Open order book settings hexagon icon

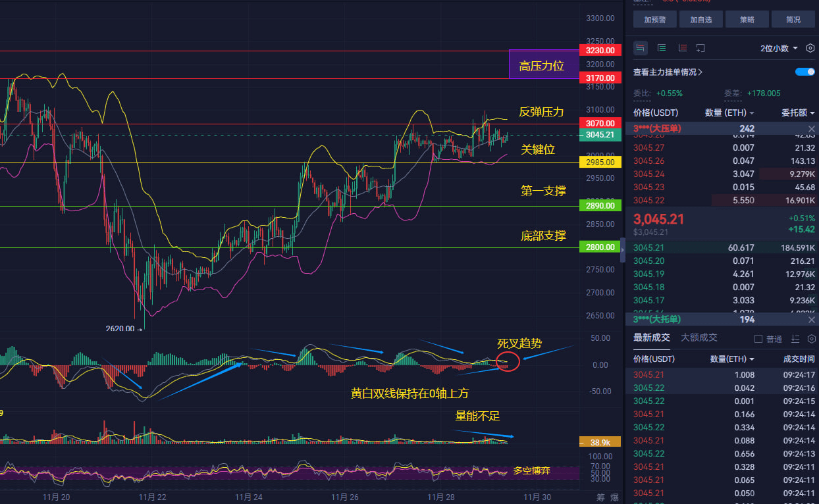[810, 48]
